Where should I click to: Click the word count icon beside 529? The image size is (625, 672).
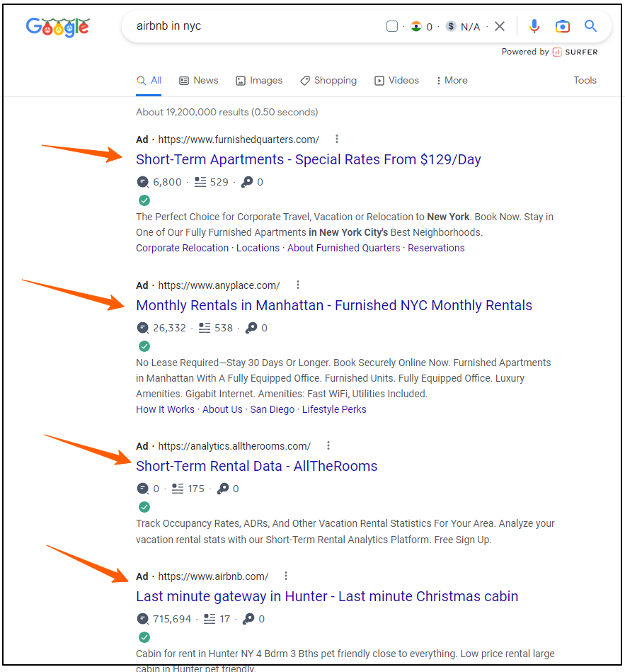pos(200,182)
